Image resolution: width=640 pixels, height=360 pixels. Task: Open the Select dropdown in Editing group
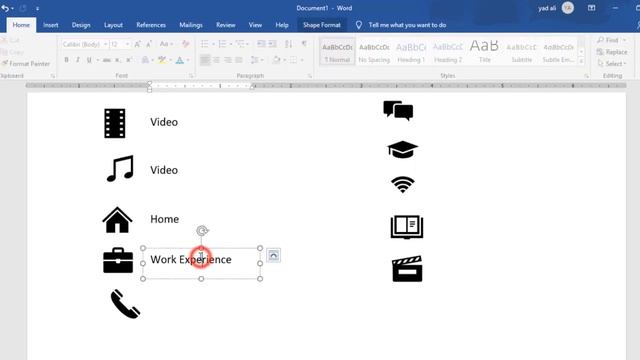click(611, 64)
